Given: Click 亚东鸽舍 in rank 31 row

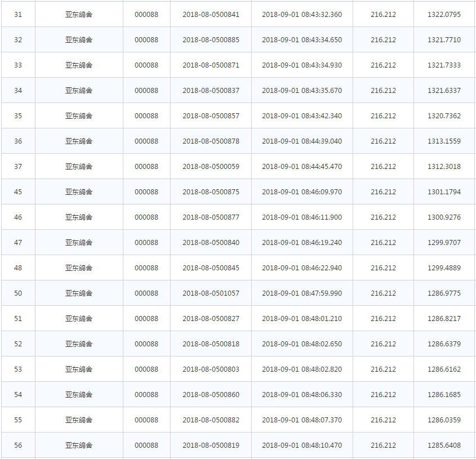Looking at the screenshot, I should tap(79, 14).
